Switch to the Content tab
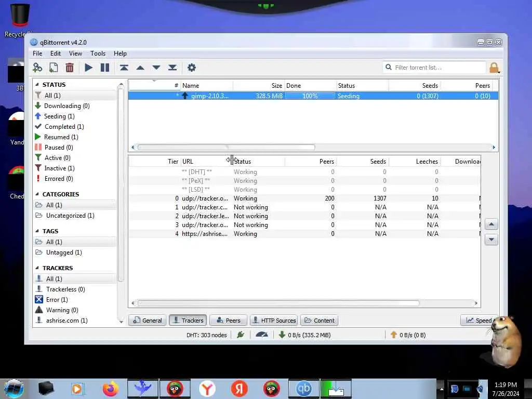532x399 pixels. pyautogui.click(x=320, y=320)
